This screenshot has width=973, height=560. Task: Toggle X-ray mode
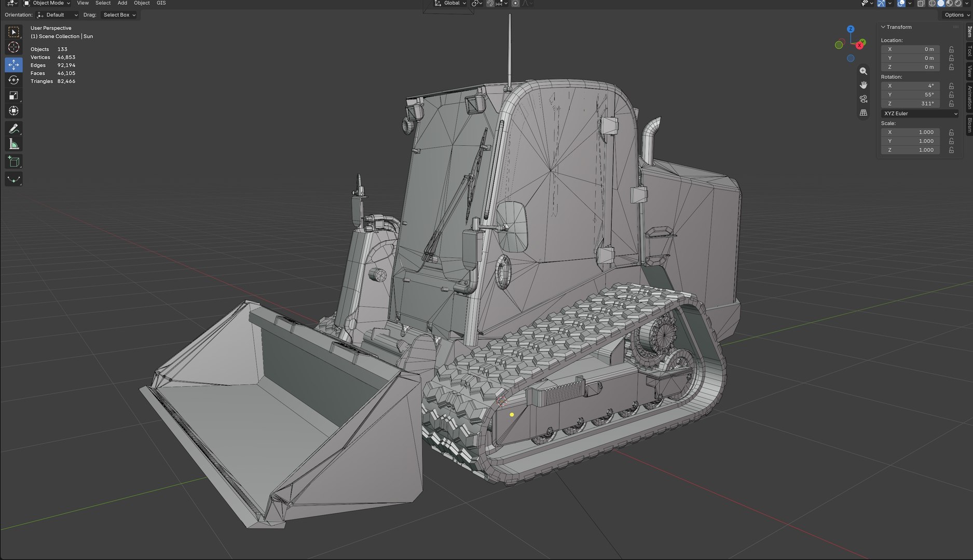(x=921, y=3)
